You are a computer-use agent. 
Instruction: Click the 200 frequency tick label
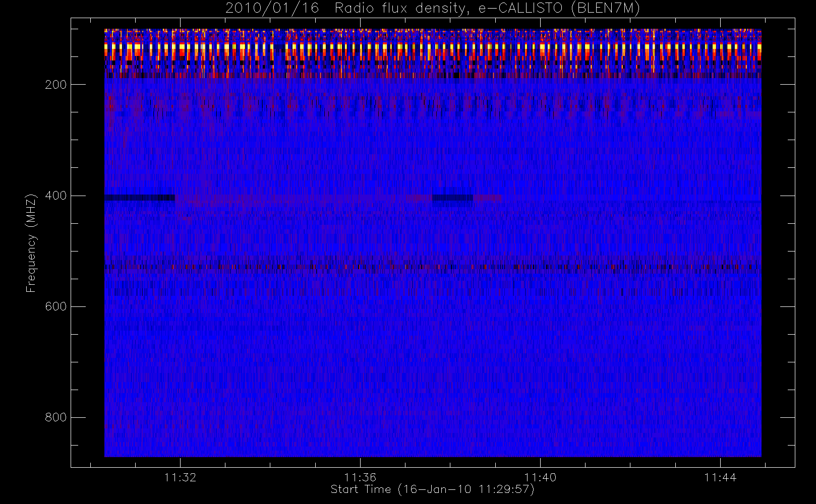coord(55,85)
